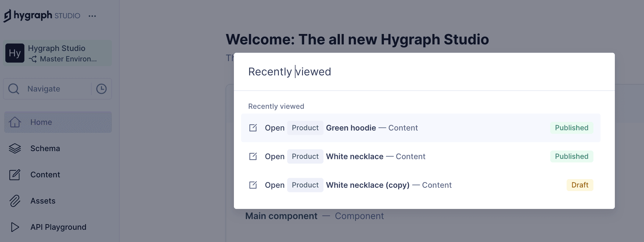Click the recently viewed clock icon
This screenshot has width=644, height=242.
coord(101,89)
